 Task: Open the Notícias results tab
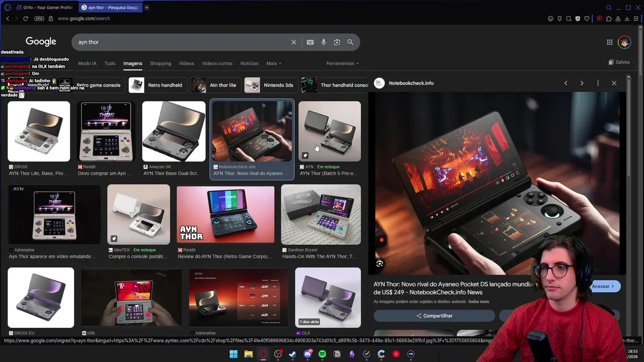point(250,63)
